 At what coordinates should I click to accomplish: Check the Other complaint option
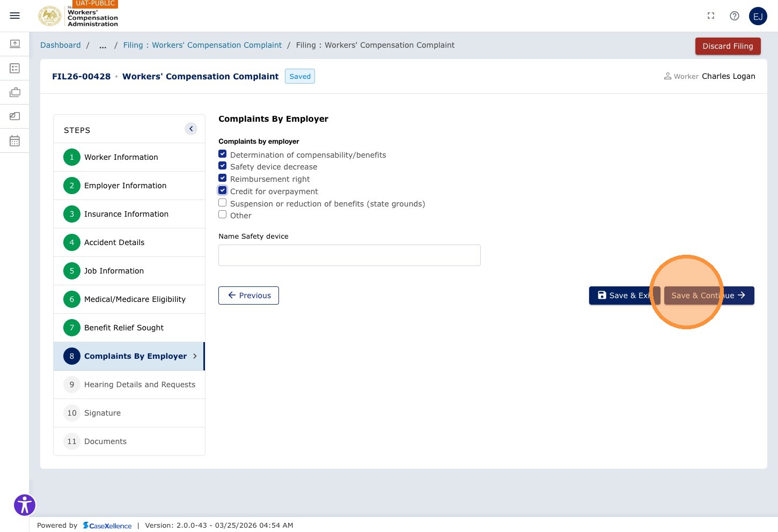222,215
